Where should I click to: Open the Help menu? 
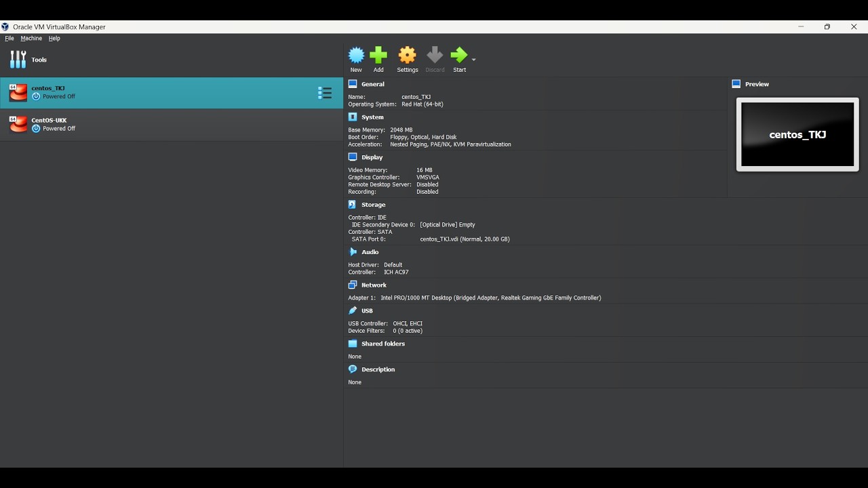pos(54,39)
